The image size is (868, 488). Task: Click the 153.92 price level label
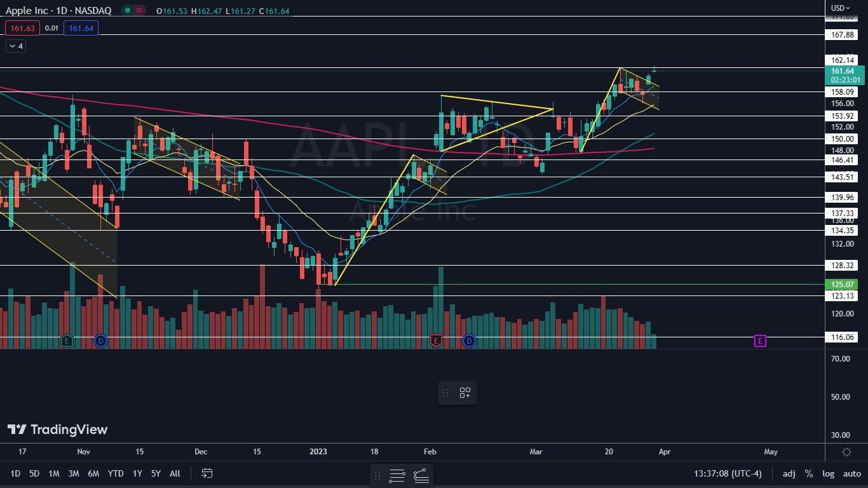coord(843,116)
